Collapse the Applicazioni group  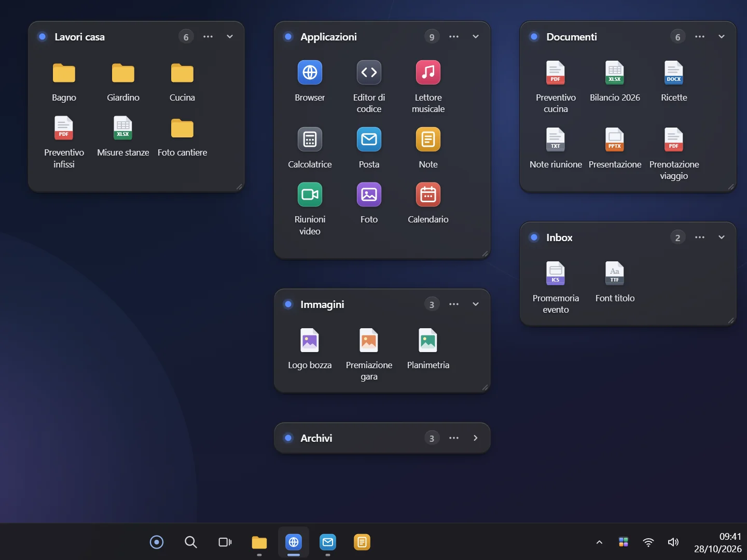[x=476, y=37]
